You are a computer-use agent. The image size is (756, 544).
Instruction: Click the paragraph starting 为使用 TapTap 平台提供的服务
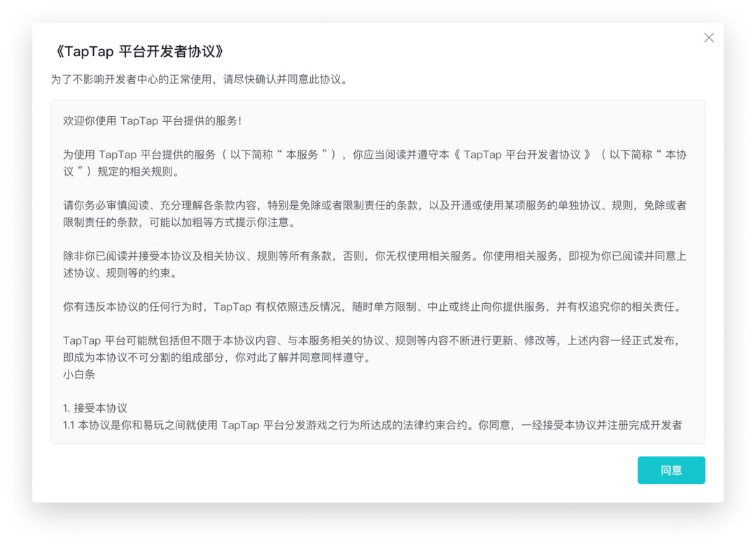[374, 163]
